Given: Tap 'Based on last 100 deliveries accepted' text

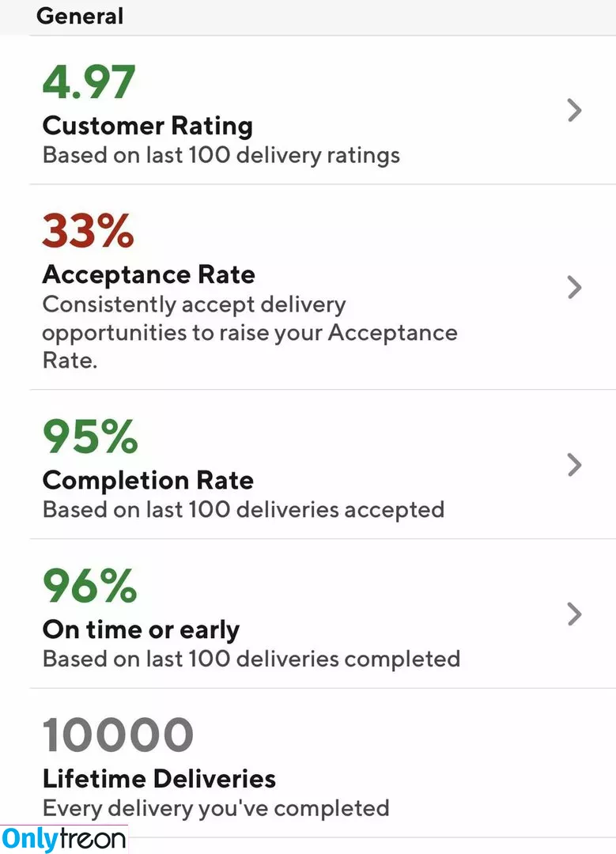Looking at the screenshot, I should pyautogui.click(x=244, y=510).
